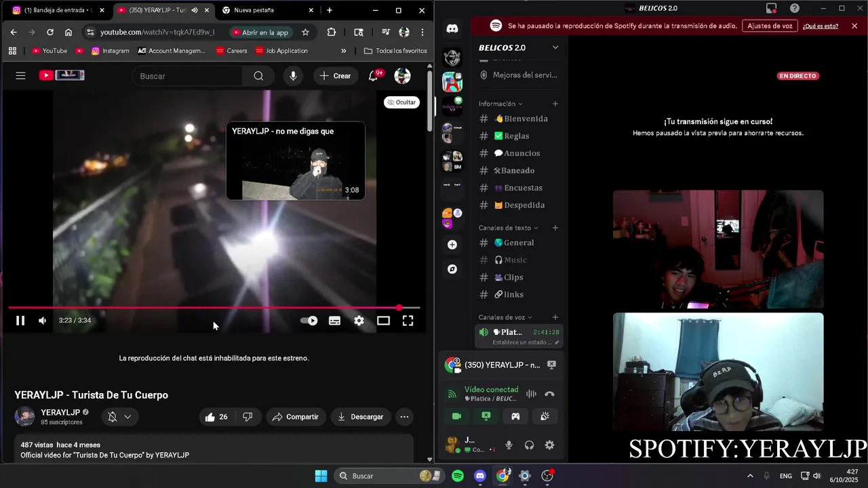This screenshot has width=868, height=488.
Task: Click Ocultar to hide the end card
Action: click(401, 102)
